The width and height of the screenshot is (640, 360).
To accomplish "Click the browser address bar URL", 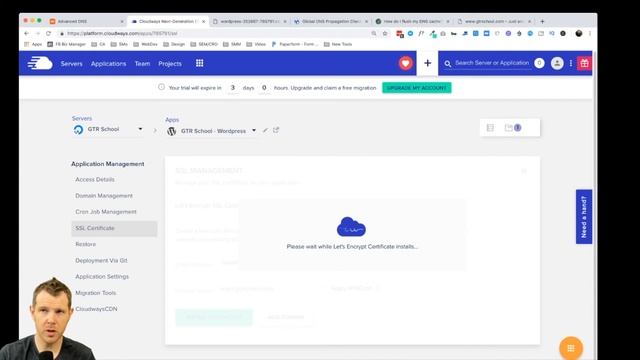I will click(122, 33).
